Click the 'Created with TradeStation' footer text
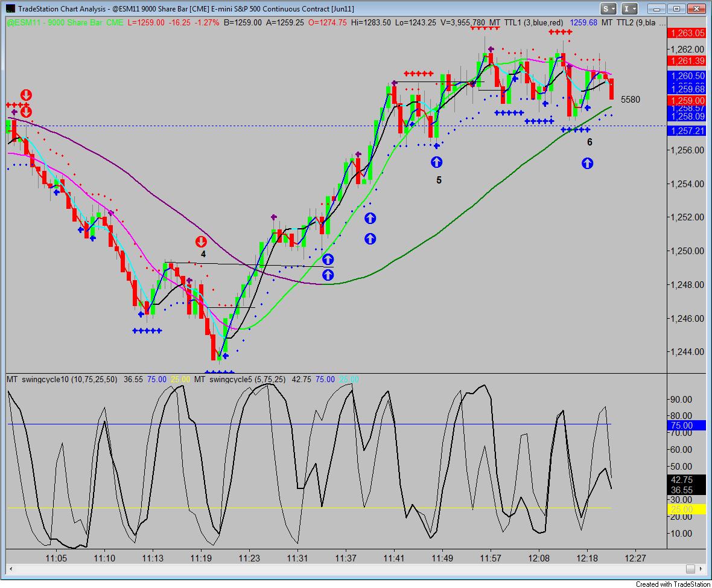This screenshot has width=712, height=588. point(673,584)
